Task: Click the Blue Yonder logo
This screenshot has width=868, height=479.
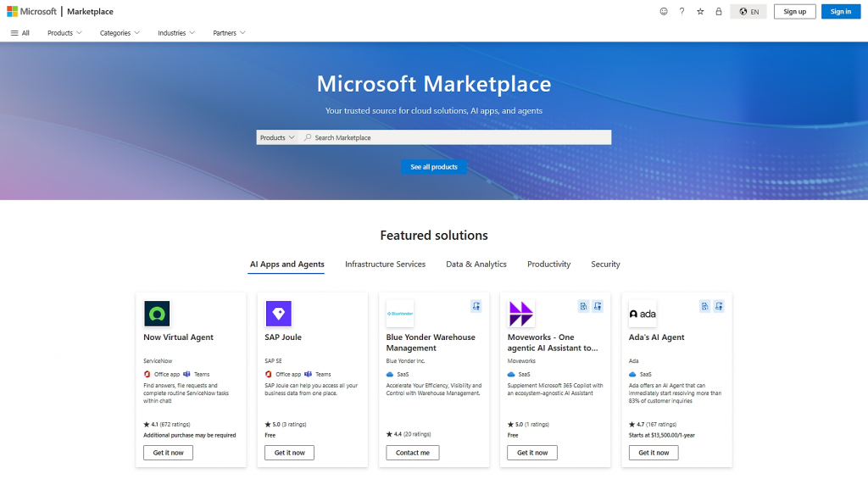Action: (x=400, y=314)
